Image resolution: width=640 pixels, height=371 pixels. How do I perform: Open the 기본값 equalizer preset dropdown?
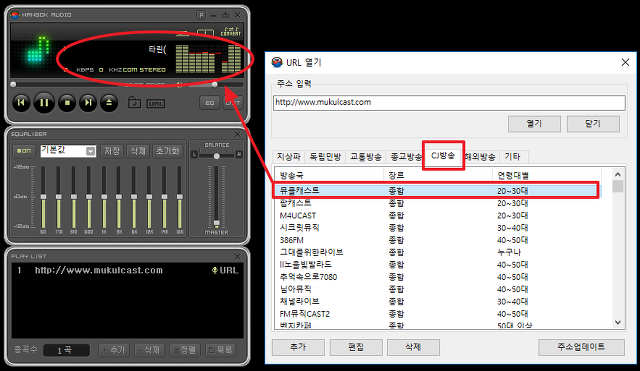(91, 151)
